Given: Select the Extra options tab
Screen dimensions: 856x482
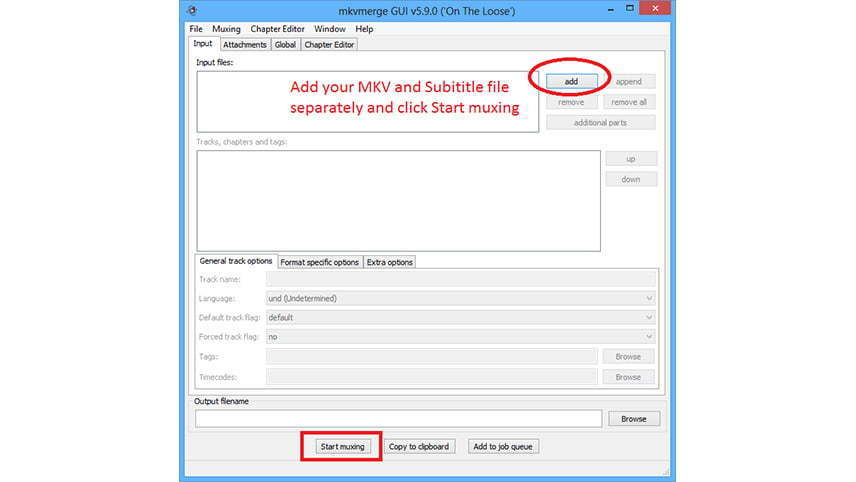Looking at the screenshot, I should coord(390,263).
